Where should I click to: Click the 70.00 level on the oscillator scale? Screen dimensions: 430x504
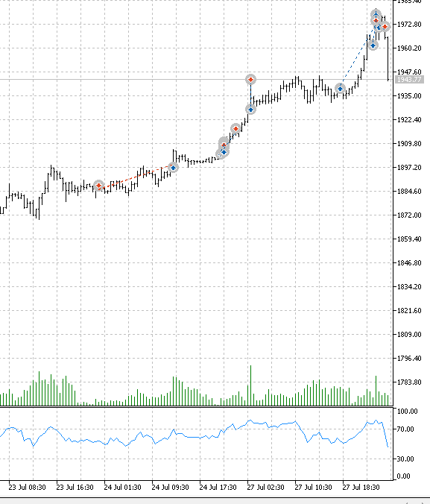(406, 429)
